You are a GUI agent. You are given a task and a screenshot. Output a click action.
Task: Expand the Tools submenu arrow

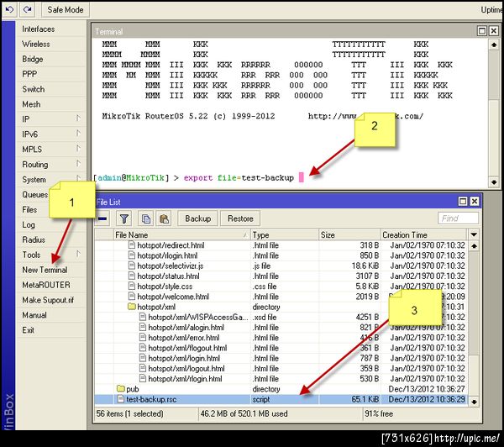point(78,254)
